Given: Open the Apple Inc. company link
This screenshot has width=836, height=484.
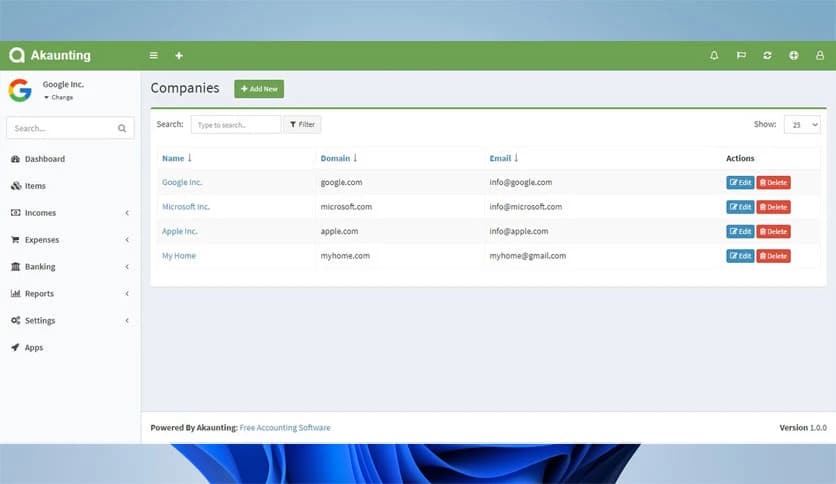Looking at the screenshot, I should tap(180, 231).
